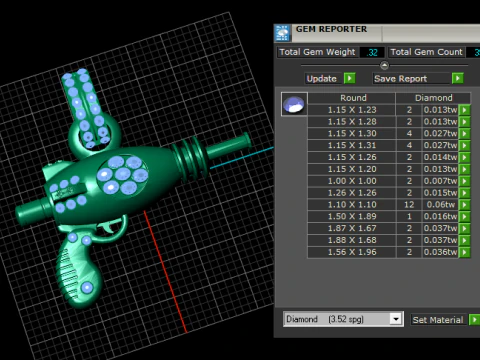Select the 1.15 X 1.20 size cell
The width and height of the screenshot is (480, 360).
click(x=352, y=169)
